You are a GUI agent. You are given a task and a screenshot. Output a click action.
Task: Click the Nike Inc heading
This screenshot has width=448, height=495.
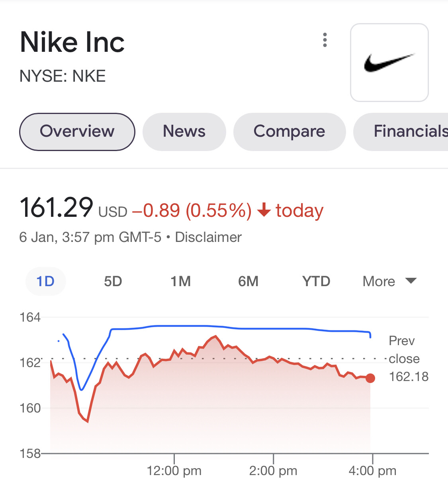point(72,42)
